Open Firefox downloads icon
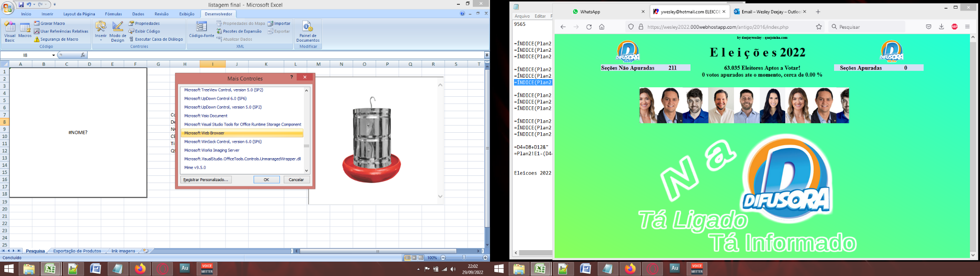Viewport: 980px width, 276px height. pyautogui.click(x=941, y=27)
